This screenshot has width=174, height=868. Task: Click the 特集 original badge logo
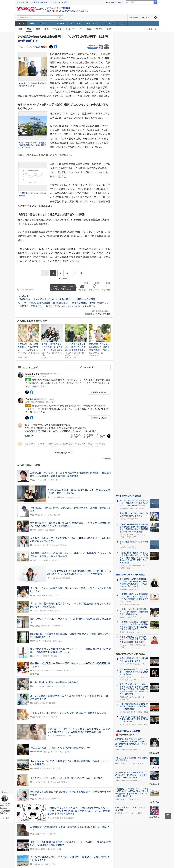click(98, 47)
